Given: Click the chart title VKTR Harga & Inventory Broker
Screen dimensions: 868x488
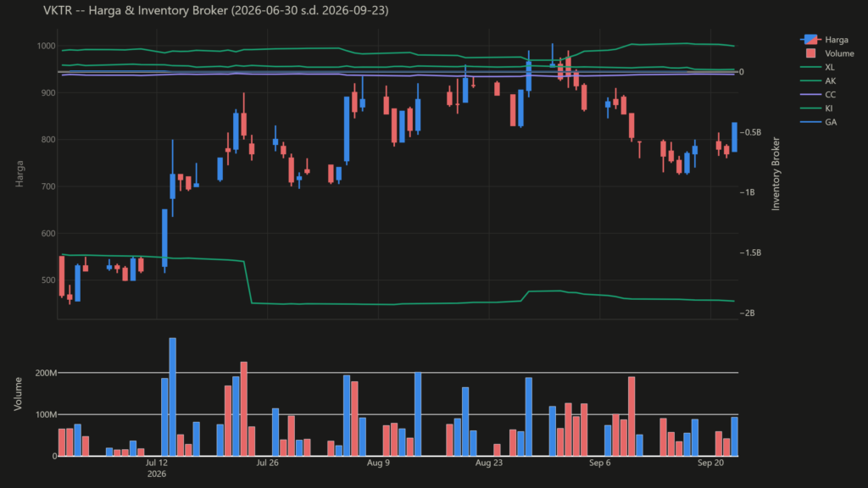Looking at the screenshot, I should [216, 10].
